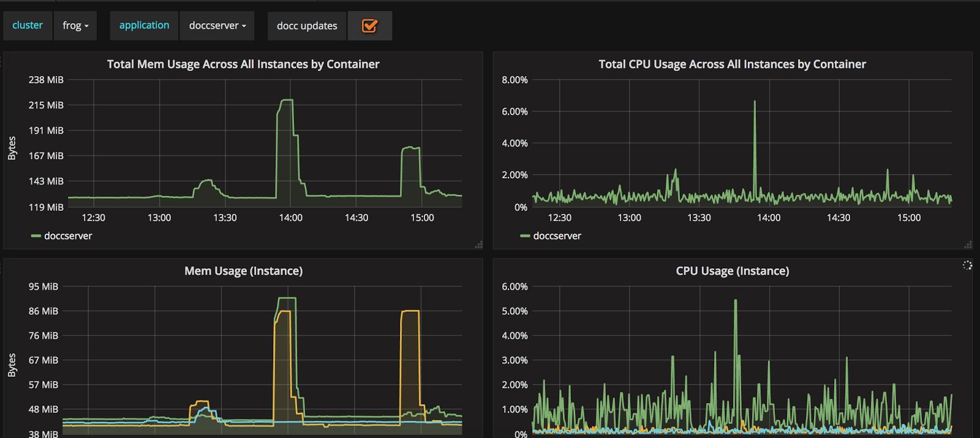Click the 14:00 memory peak in Total Mem graph

(x=286, y=100)
